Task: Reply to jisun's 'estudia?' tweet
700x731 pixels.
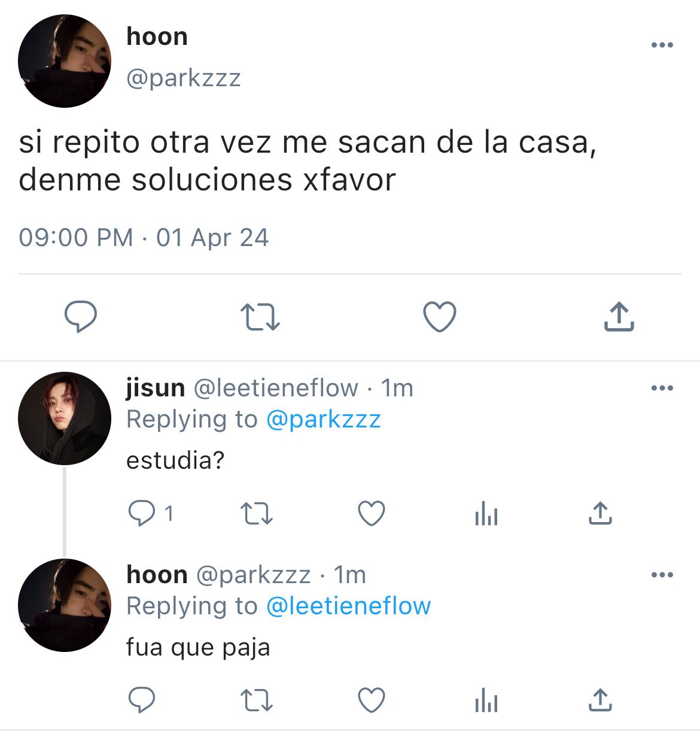Action: tap(142, 513)
